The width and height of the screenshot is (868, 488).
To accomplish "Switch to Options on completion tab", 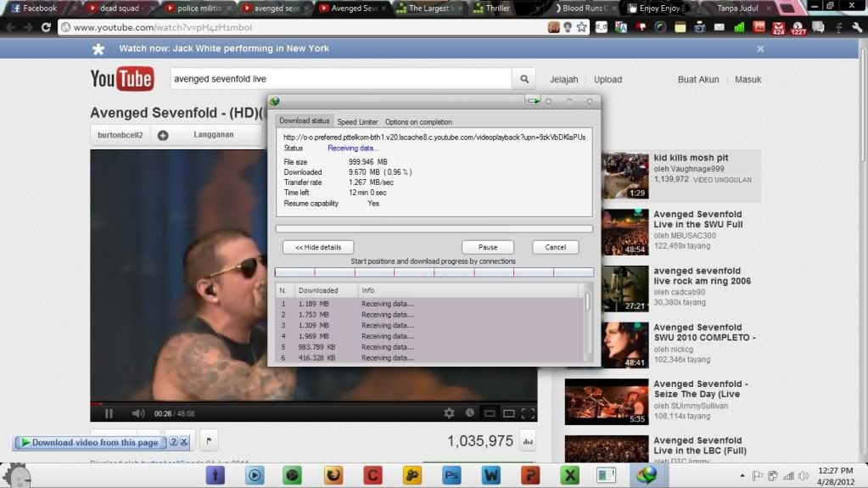I will (x=418, y=122).
